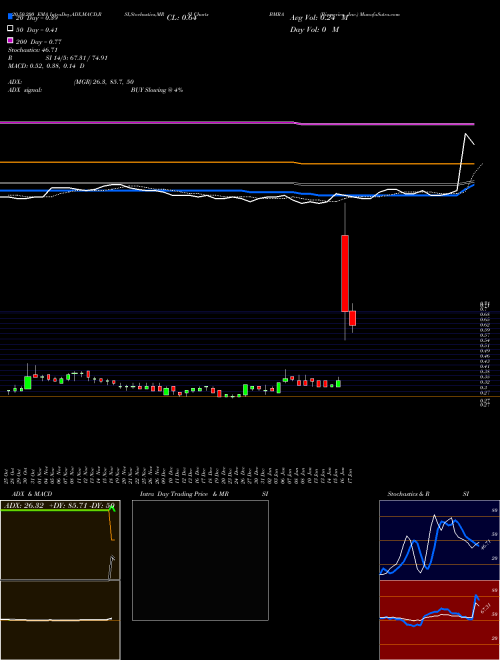Click the 'ADX signal:' label
This screenshot has height=660, width=500.
[x=25, y=90]
